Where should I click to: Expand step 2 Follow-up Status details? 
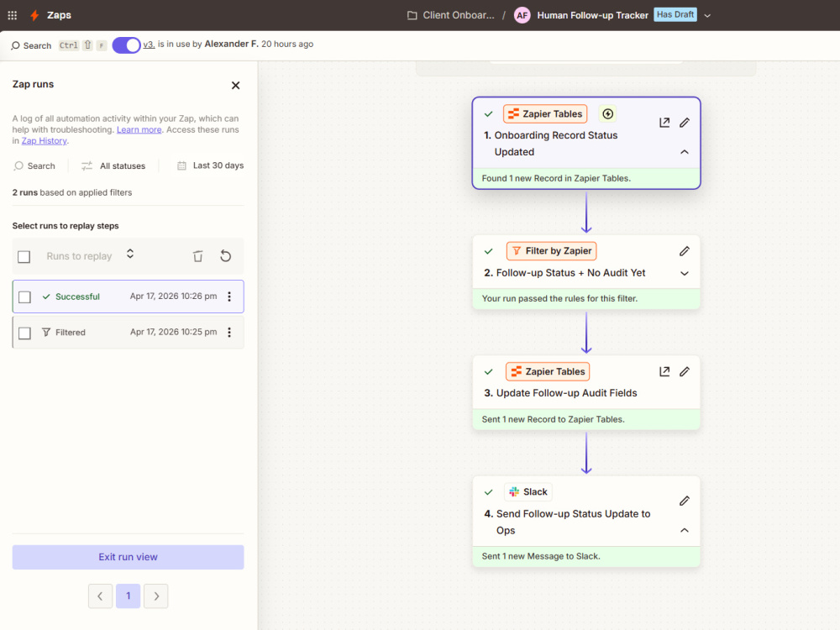click(684, 273)
